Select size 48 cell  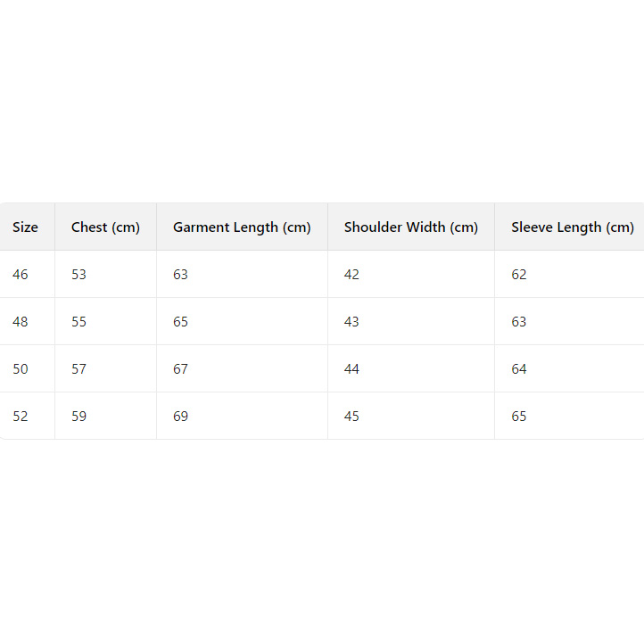(x=21, y=322)
